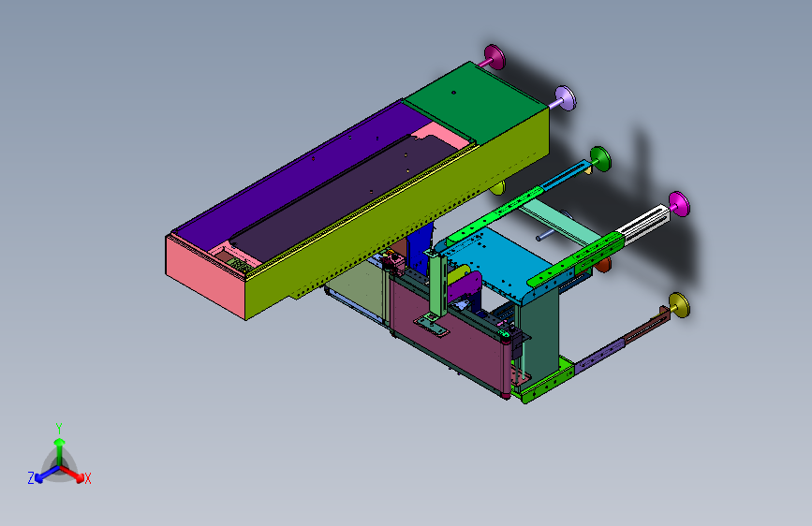This screenshot has width=812, height=526.
Task: Select the violet slotted rail segment
Action: click(600, 356)
